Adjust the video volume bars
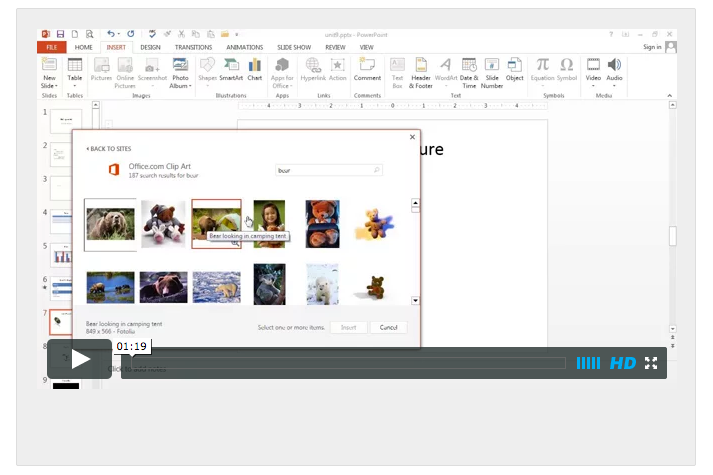Screen dimensions: 713x475 pos(588,363)
